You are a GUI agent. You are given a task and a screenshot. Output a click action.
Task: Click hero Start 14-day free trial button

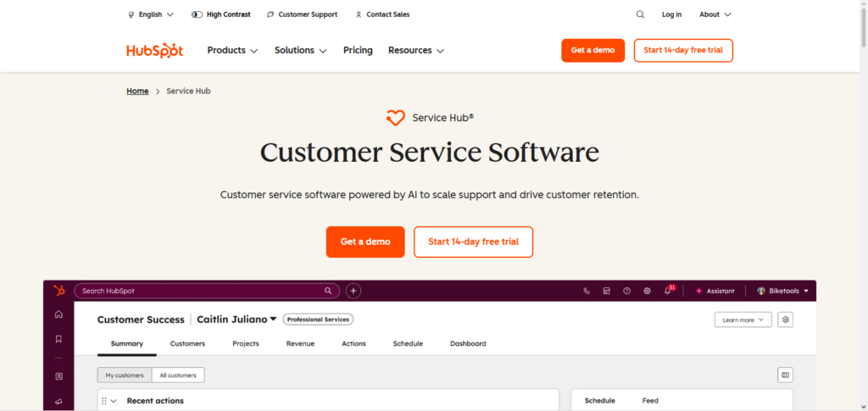pyautogui.click(x=473, y=242)
